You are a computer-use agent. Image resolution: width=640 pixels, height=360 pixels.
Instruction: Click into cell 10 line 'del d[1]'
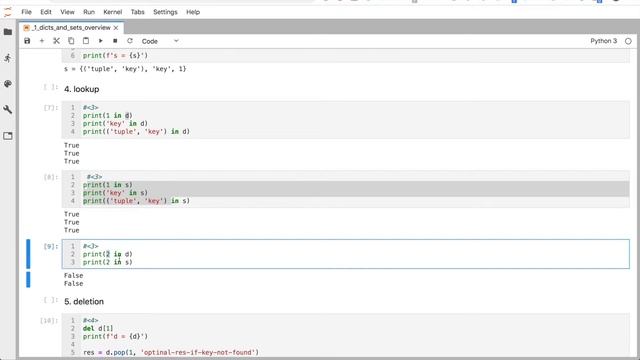[98, 328]
